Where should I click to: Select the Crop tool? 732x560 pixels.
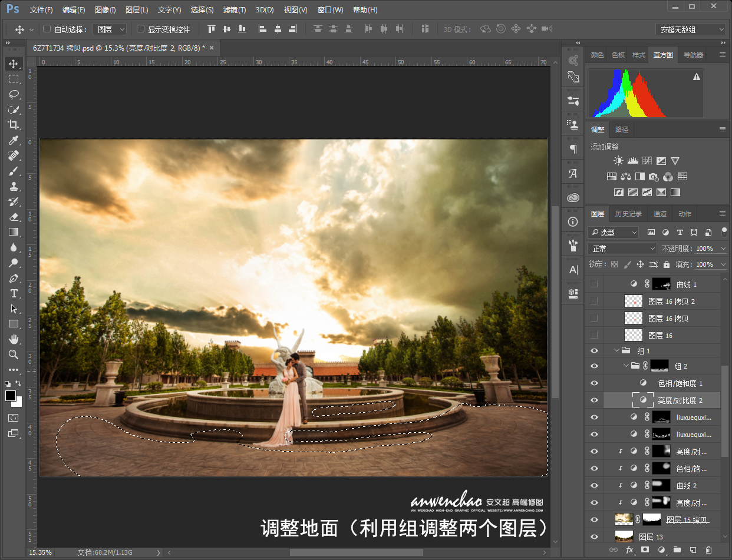click(13, 125)
